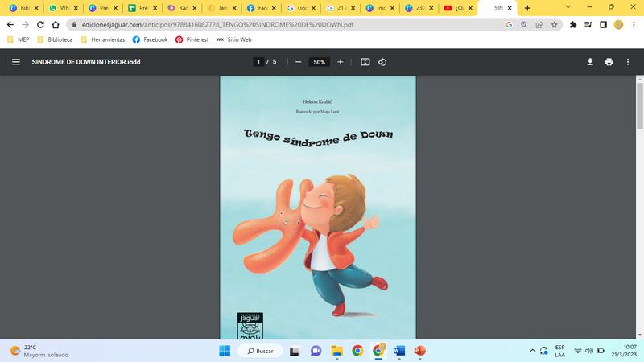Go forward in browser history

point(26,25)
